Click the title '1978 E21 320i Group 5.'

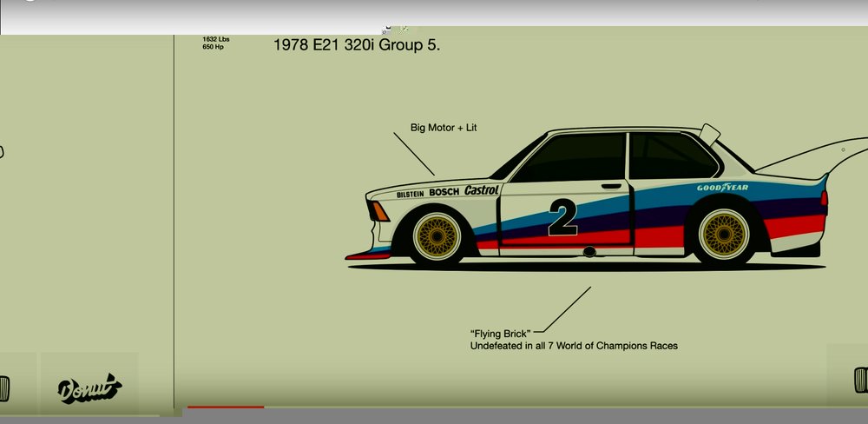point(357,45)
